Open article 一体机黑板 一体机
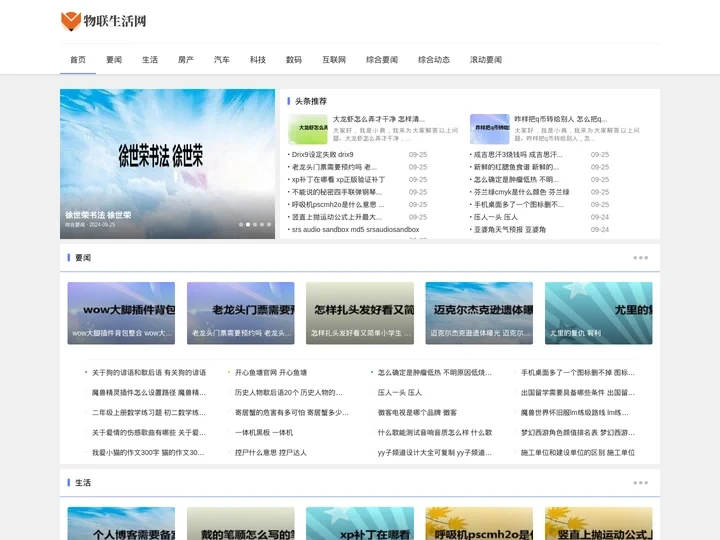 coord(264,433)
